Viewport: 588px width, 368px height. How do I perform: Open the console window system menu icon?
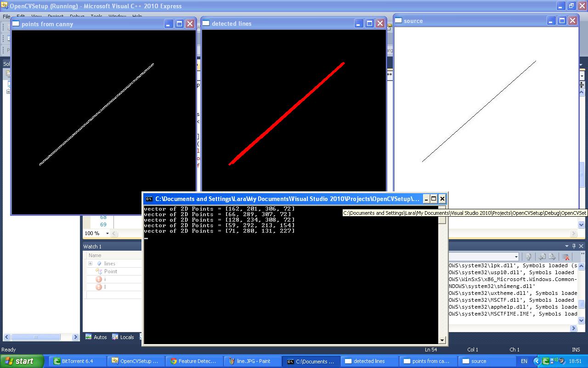click(x=149, y=199)
